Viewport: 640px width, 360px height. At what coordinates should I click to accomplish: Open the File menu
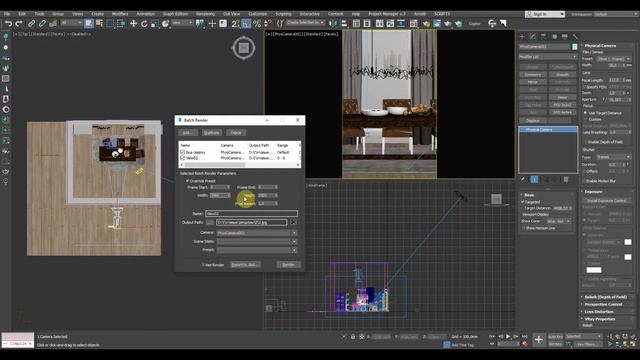[x=7, y=14]
